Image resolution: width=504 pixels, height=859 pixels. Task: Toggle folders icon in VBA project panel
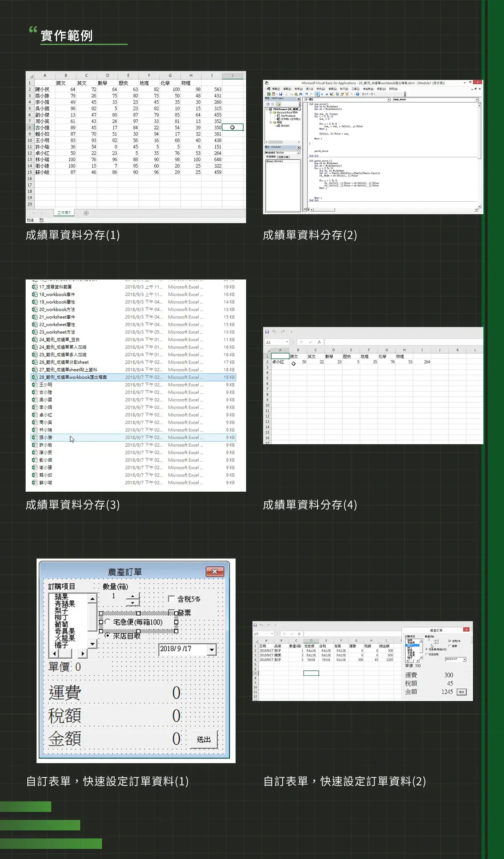pyautogui.click(x=278, y=104)
